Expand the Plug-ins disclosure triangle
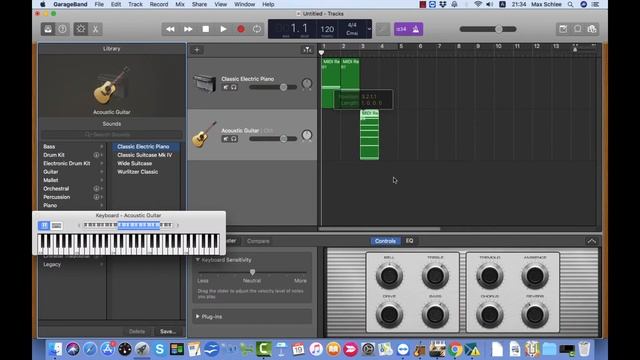 198,316
